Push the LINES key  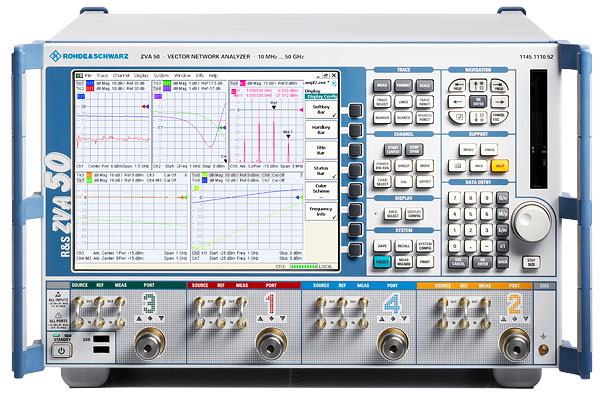point(403,101)
